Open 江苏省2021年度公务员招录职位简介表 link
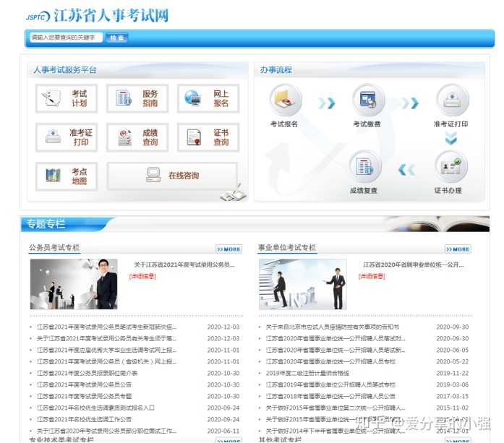This screenshot has width=504, height=443. coord(87,374)
